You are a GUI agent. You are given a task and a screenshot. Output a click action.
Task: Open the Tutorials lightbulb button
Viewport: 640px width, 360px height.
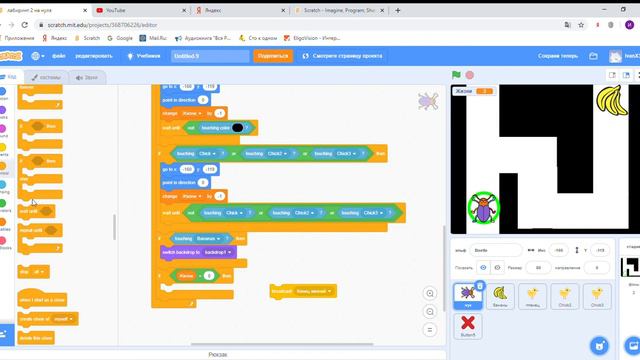pos(144,56)
